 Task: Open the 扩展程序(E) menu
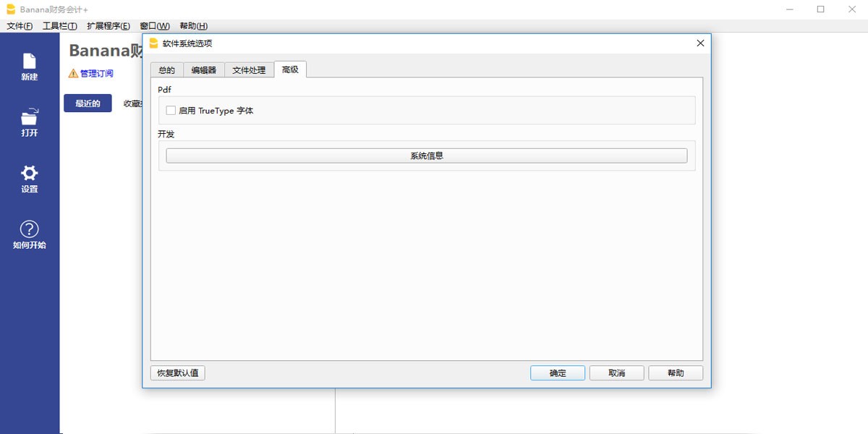tap(108, 26)
